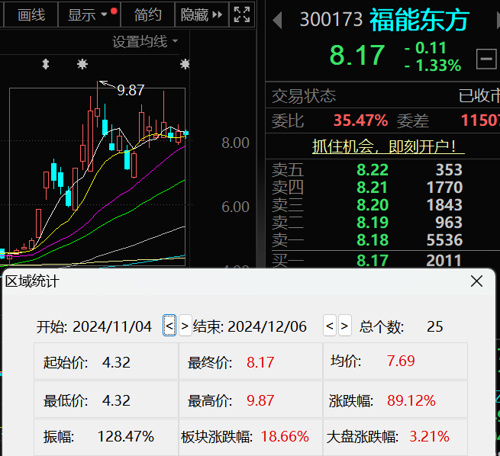500x456 pixels.
Task: Click the first star event marker above chart
Action: pos(82,64)
